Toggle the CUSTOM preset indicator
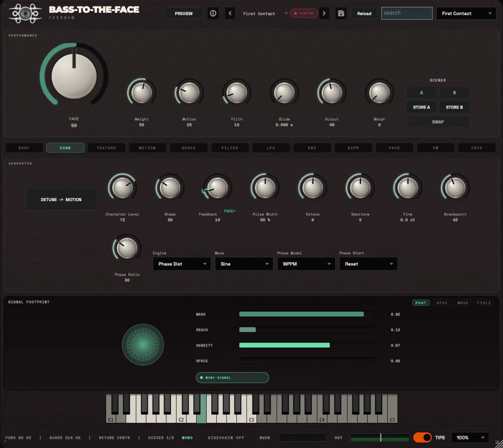This screenshot has height=448, width=503. (304, 14)
